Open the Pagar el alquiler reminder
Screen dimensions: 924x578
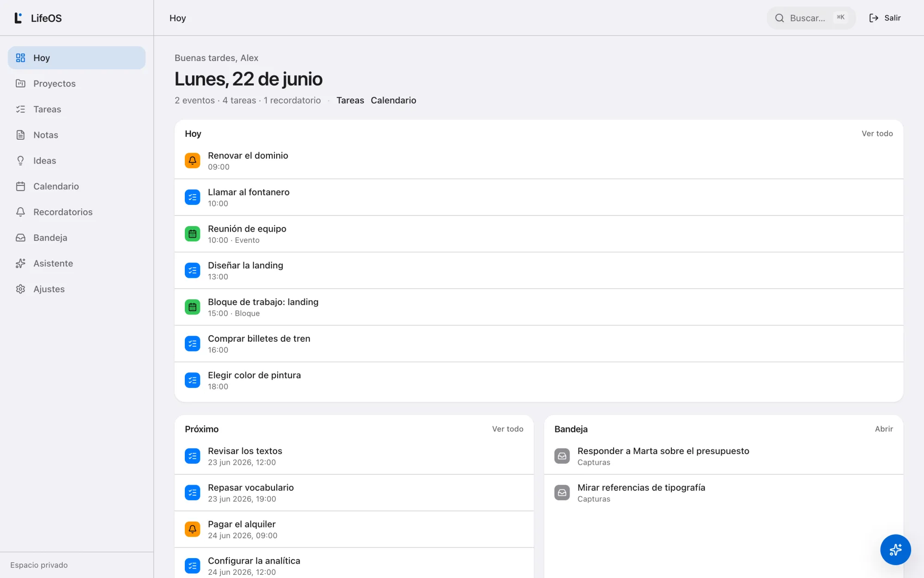pos(354,529)
